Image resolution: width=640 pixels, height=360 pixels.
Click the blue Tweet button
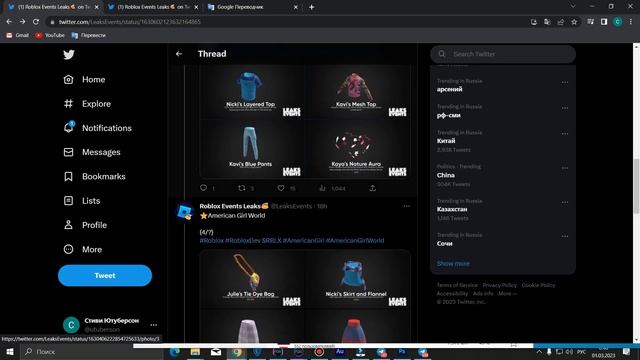[105, 276]
